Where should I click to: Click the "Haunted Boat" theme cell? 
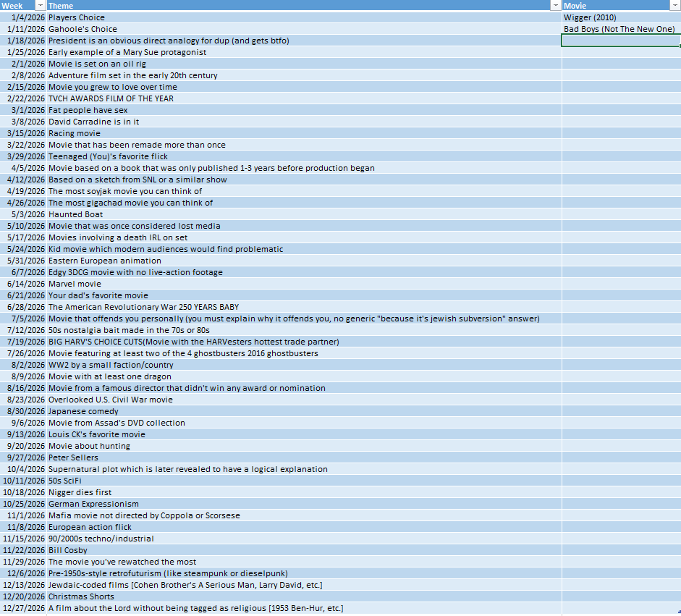75,214
